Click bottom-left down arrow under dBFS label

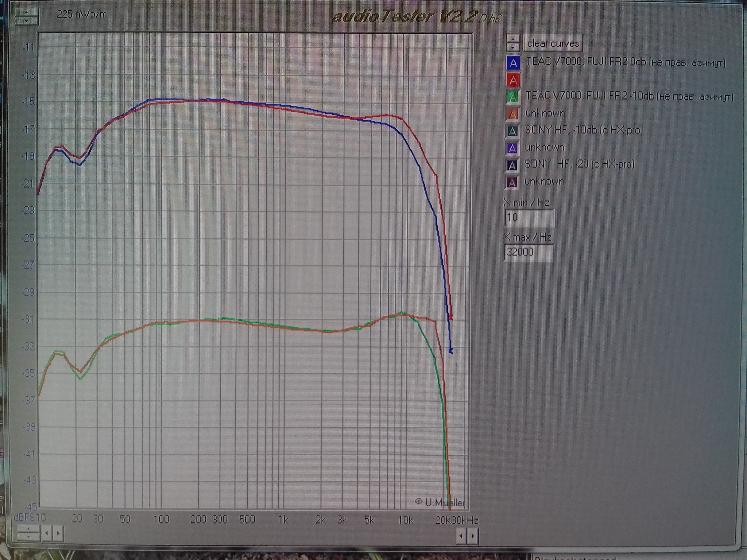pos(28,536)
